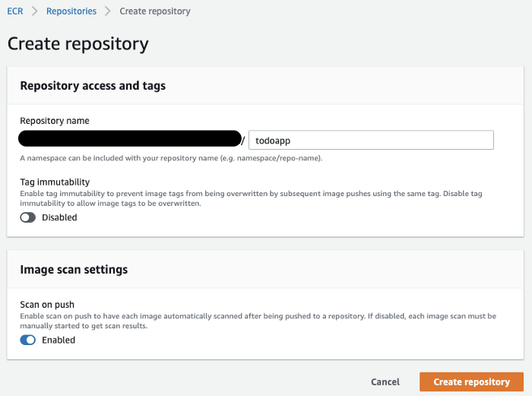The image size is (532, 396).
Task: Focus the repository name field containing todoapp
Action: [x=371, y=140]
